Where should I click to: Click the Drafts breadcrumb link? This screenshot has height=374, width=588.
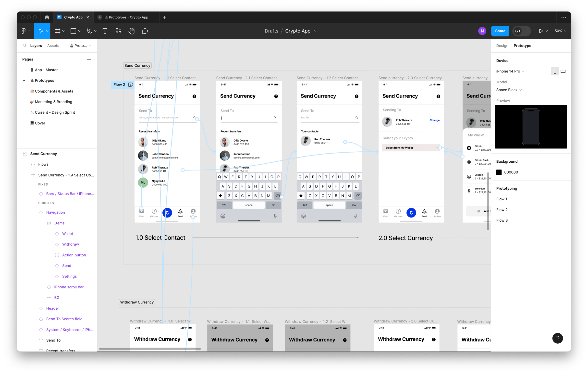click(271, 31)
